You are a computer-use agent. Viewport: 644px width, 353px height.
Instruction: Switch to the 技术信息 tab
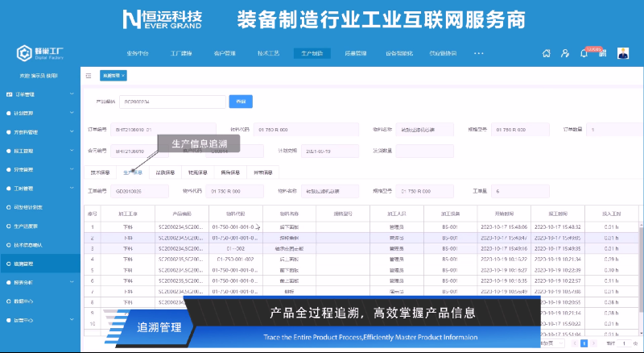[x=100, y=172]
